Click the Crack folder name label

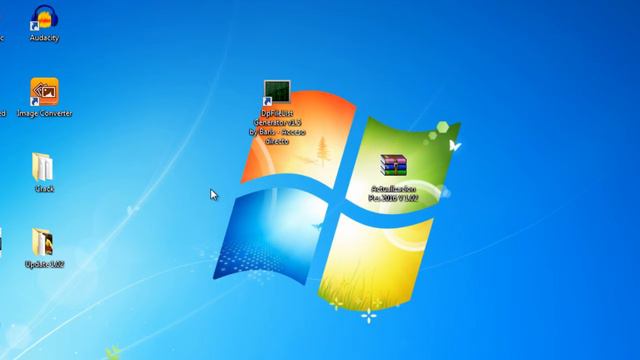44,189
